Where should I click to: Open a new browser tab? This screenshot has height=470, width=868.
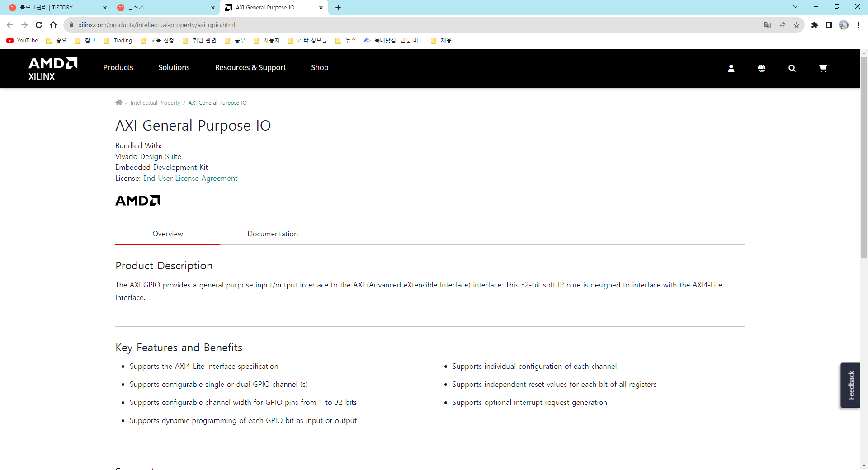pyautogui.click(x=338, y=8)
